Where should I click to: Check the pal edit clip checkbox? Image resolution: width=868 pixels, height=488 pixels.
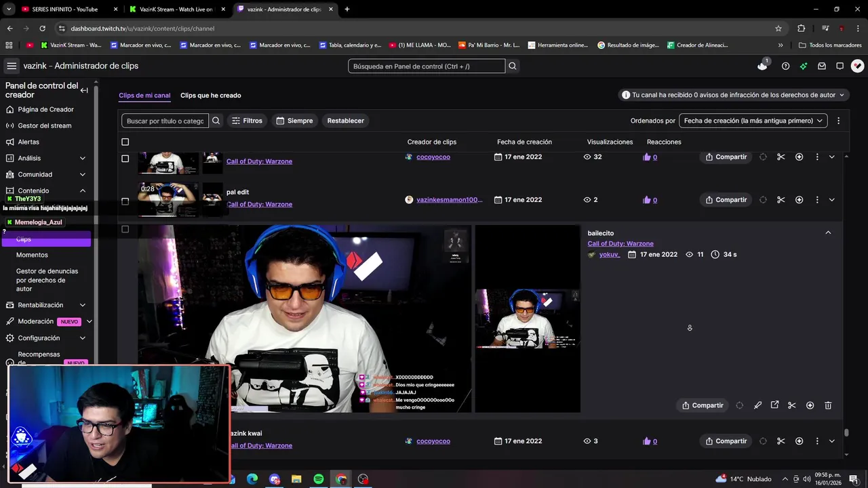click(125, 201)
